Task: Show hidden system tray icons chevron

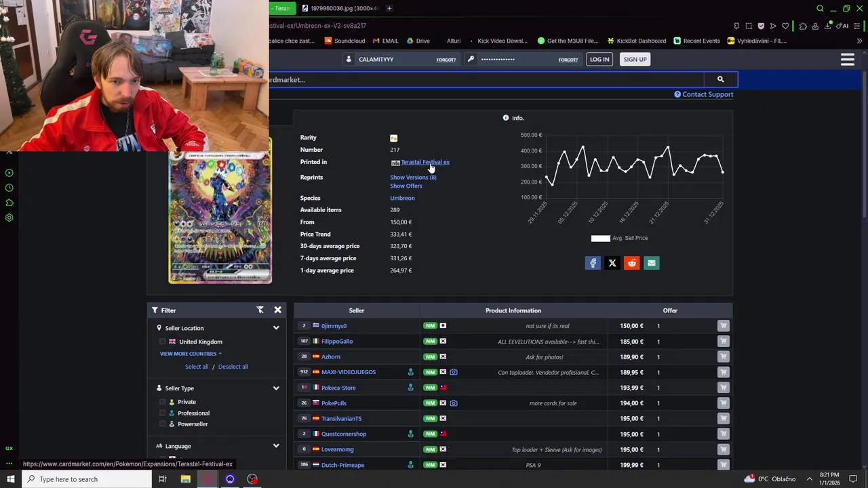Action: [x=809, y=479]
